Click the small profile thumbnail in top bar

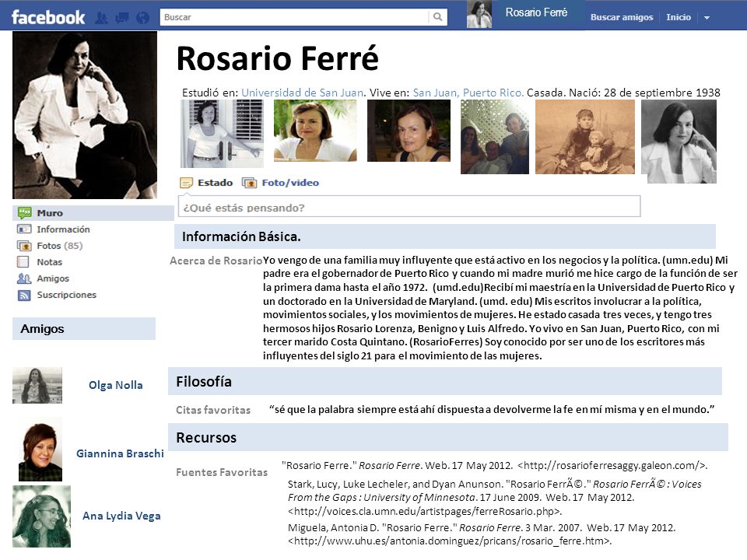pos(479,14)
